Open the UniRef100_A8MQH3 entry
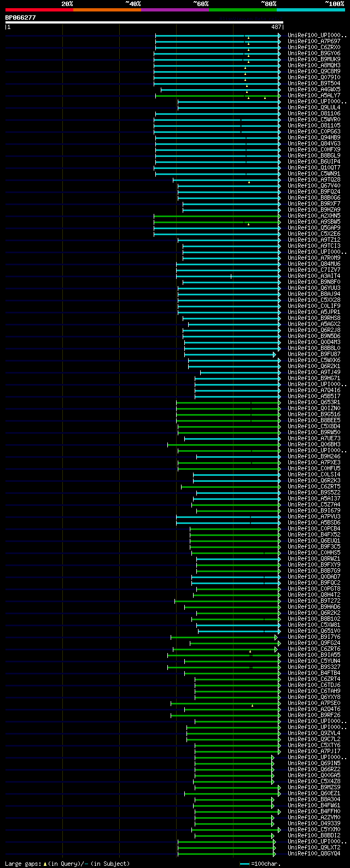 coord(314,65)
